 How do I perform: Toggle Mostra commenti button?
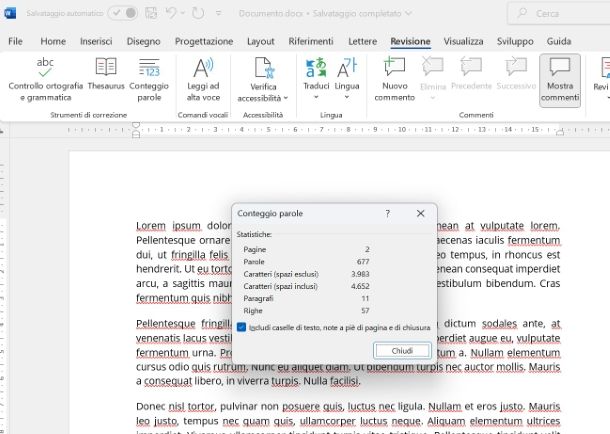[x=560, y=80]
